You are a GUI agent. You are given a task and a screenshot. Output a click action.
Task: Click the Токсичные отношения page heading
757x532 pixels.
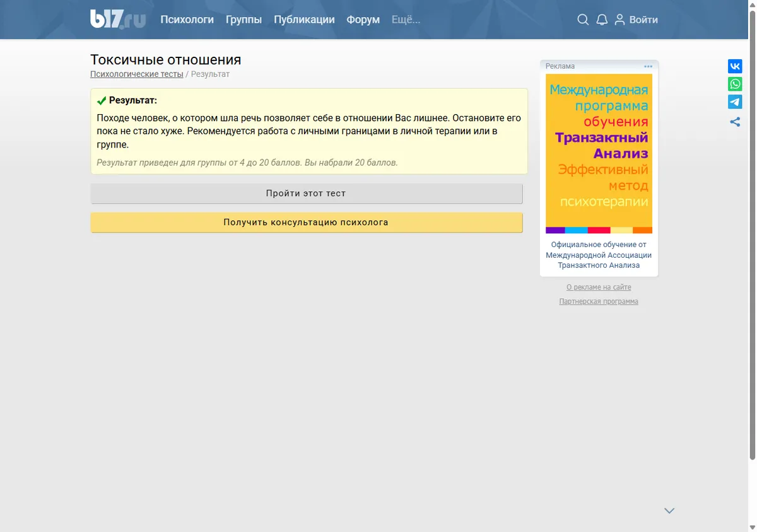tap(166, 60)
